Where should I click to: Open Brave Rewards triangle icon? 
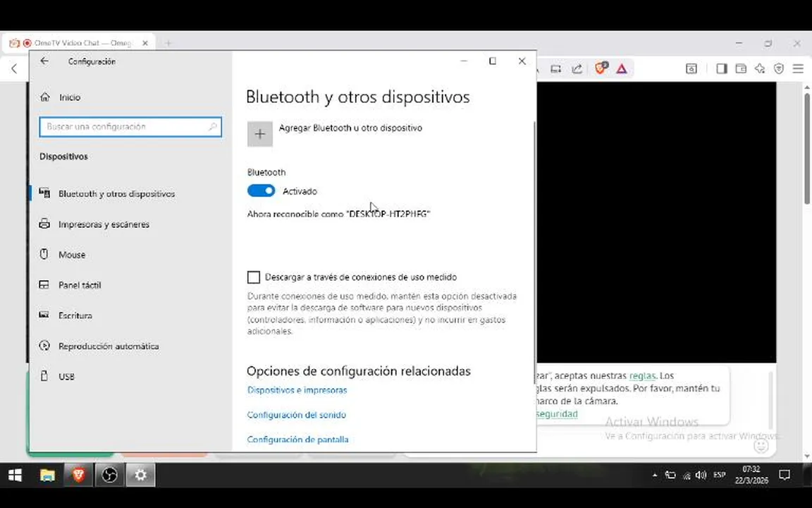(x=622, y=68)
